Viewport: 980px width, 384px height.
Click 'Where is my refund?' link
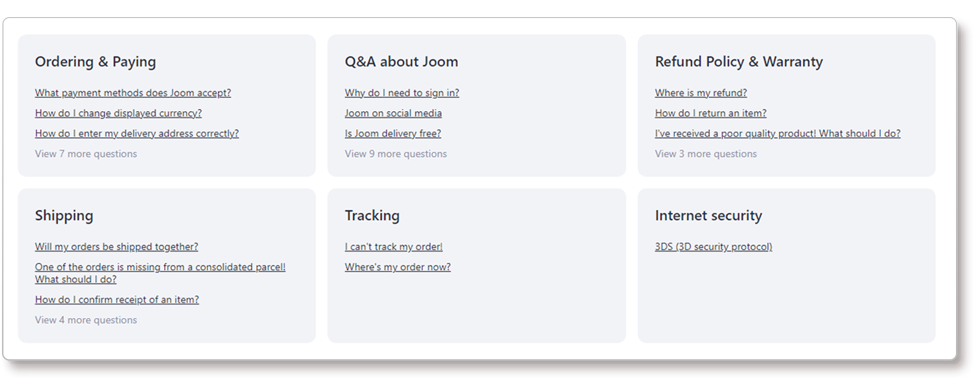coord(701,93)
